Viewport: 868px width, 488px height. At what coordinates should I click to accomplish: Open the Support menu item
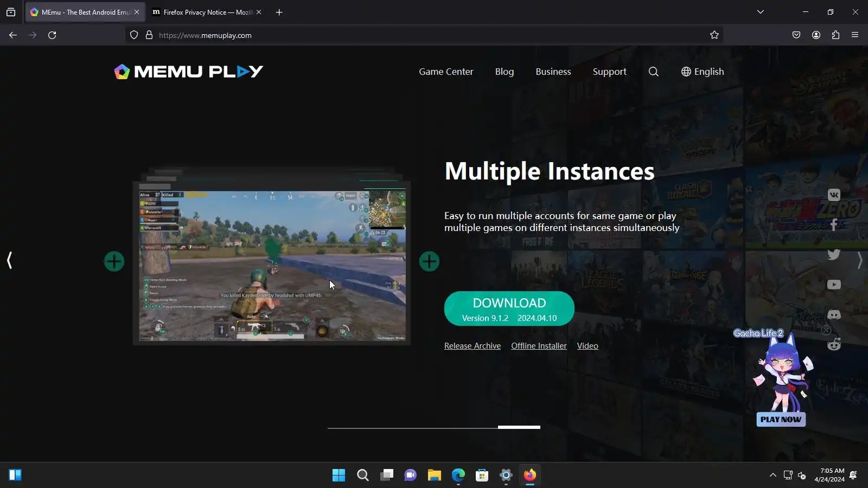pyautogui.click(x=609, y=72)
